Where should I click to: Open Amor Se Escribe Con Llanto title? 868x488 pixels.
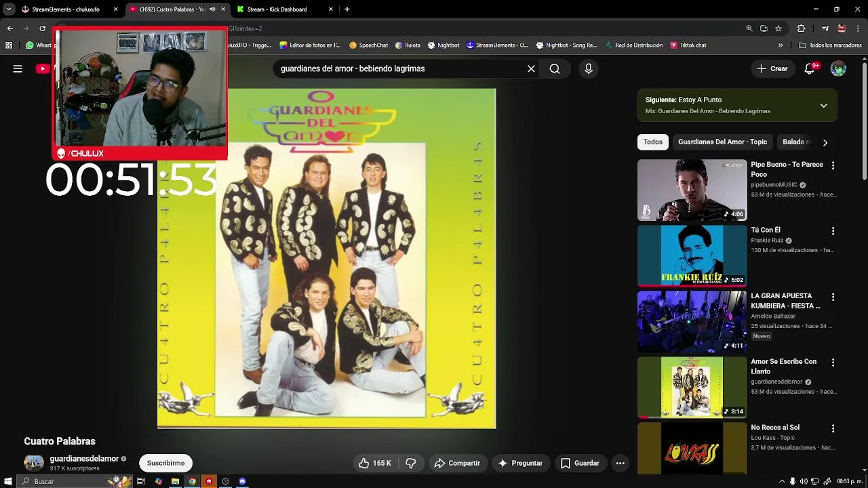[783, 366]
